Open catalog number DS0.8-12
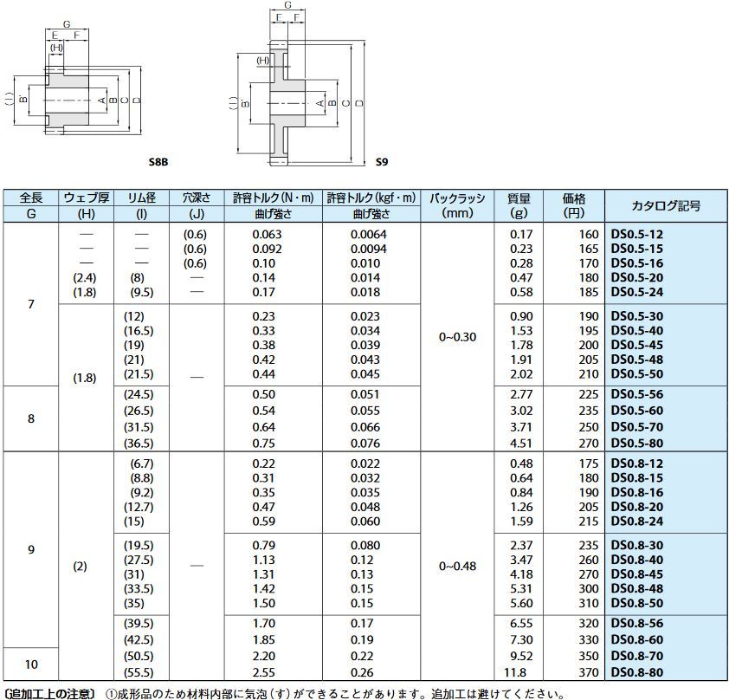The width and height of the screenshot is (729, 700). [636, 463]
